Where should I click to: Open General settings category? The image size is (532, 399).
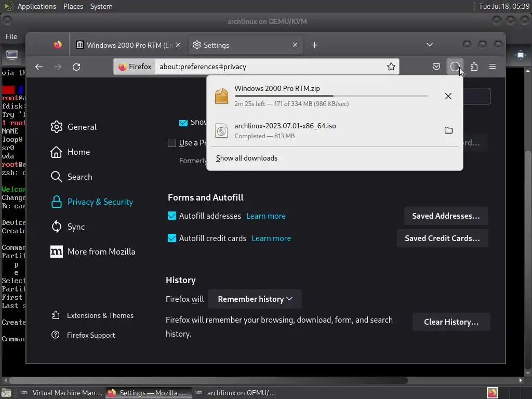[x=74, y=127]
